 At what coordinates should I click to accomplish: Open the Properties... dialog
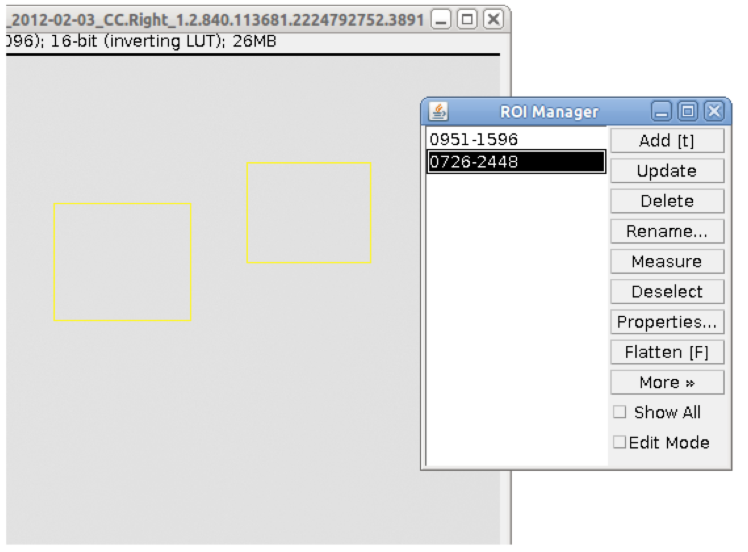pos(666,322)
